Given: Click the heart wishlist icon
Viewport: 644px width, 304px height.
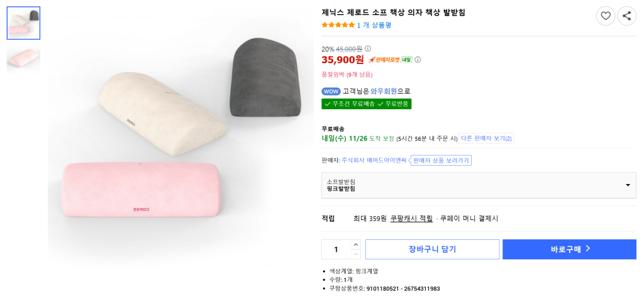Looking at the screenshot, I should [606, 16].
